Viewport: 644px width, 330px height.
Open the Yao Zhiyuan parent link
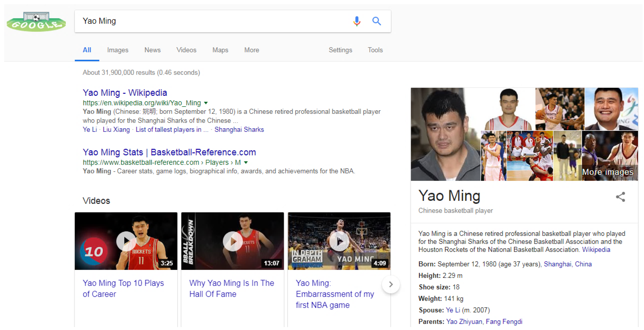point(464,322)
